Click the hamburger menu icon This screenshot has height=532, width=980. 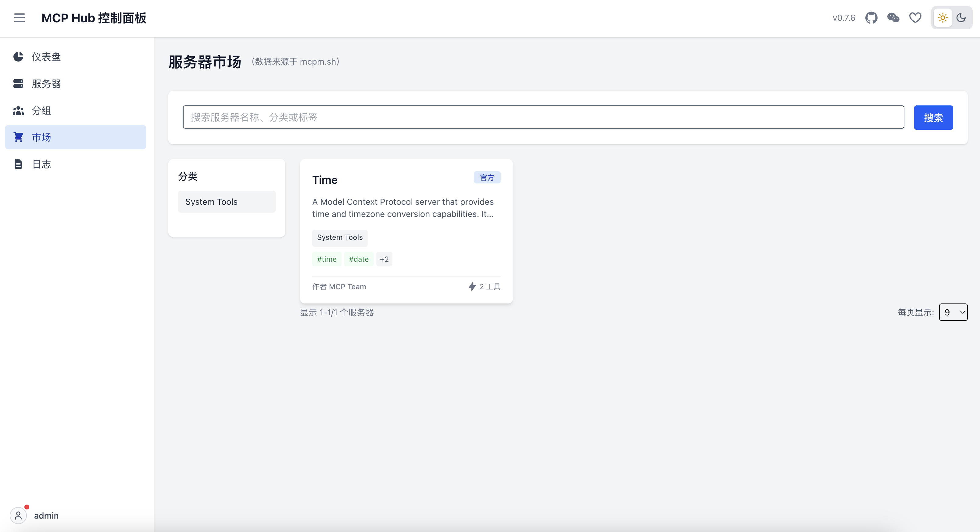[x=20, y=18]
